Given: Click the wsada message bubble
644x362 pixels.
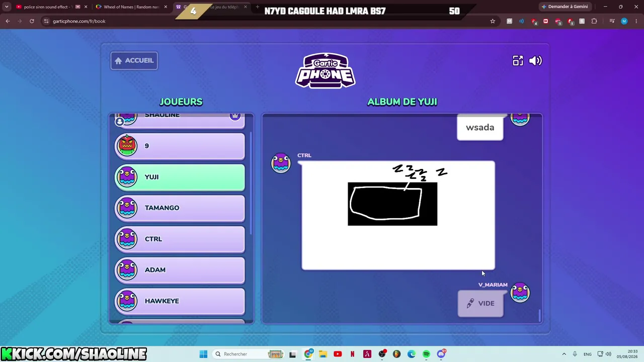Looking at the screenshot, I should click(x=480, y=127).
